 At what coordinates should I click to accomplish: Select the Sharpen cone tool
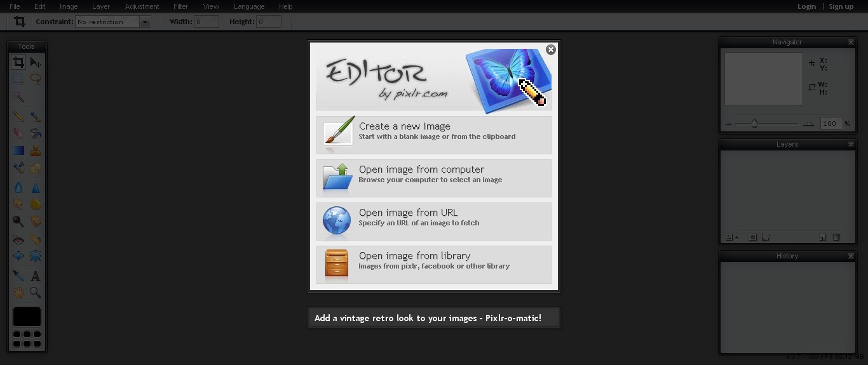point(36,188)
